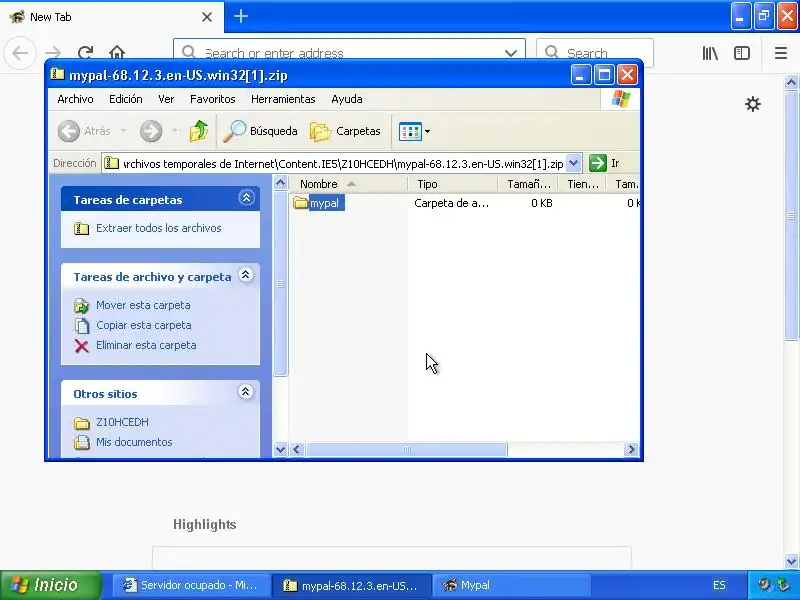Open Búsqueda search tool
The image size is (800, 600).
tap(261, 131)
